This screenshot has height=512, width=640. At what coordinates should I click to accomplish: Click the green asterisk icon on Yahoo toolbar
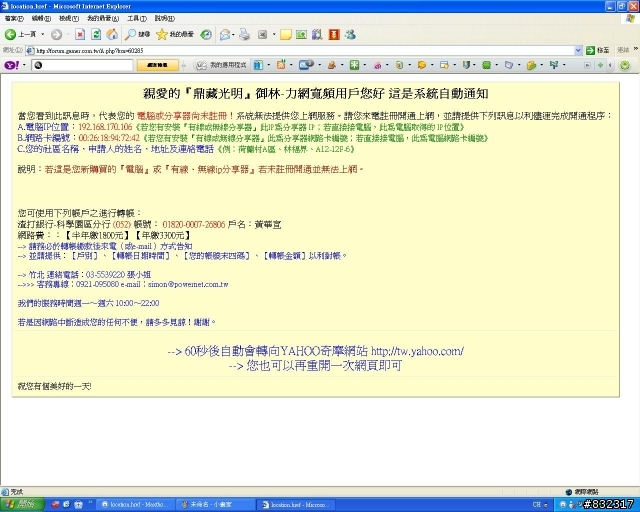[354, 65]
